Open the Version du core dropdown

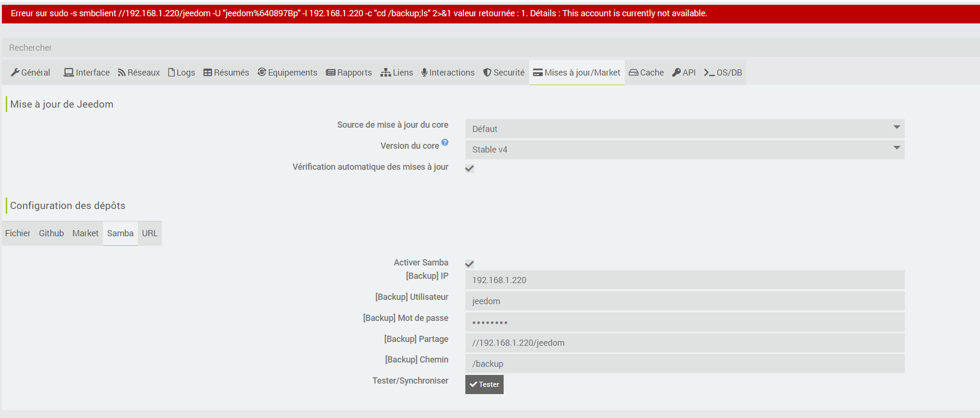tap(685, 149)
